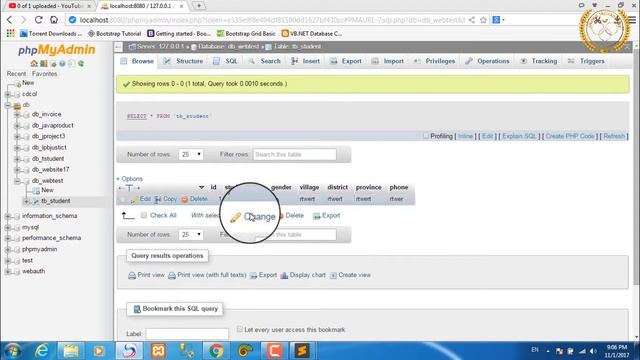Open Chrome from the taskbar

pyautogui.click(x=216, y=351)
